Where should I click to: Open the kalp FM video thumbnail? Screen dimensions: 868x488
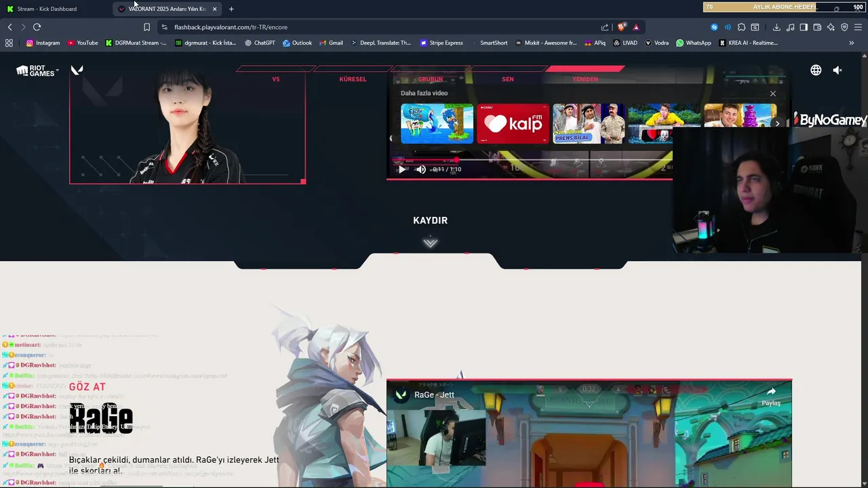513,123
